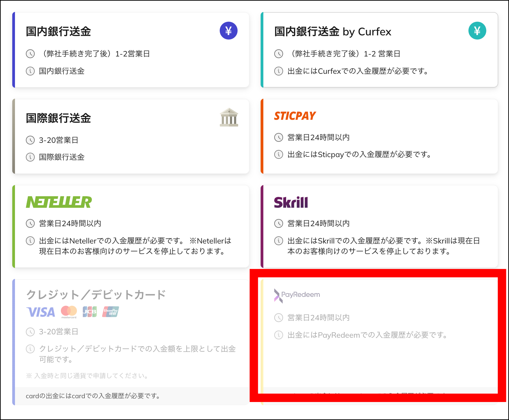The width and height of the screenshot is (509, 420).
Task: Click the yen symbol icon on 国内銀行送金
Action: (228, 31)
